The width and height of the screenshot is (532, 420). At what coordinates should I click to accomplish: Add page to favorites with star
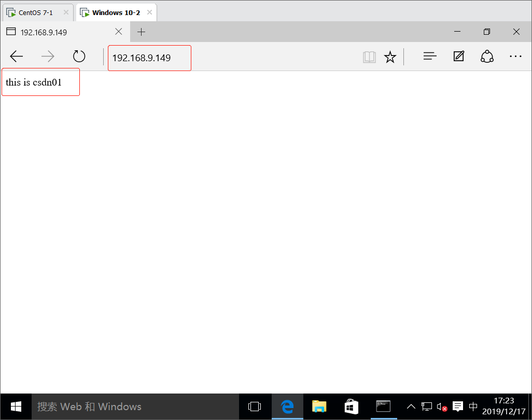pyautogui.click(x=390, y=57)
